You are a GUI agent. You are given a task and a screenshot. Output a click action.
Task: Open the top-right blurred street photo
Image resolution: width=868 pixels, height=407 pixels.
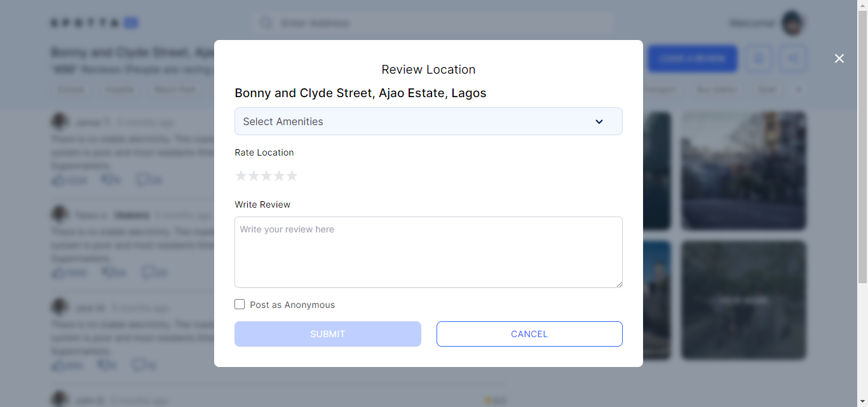[x=743, y=171]
